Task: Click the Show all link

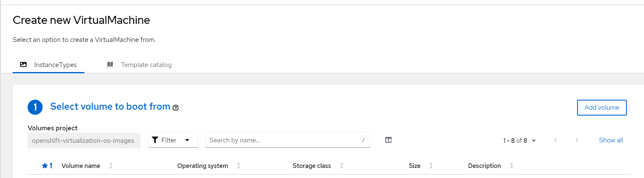Action: pos(611,140)
